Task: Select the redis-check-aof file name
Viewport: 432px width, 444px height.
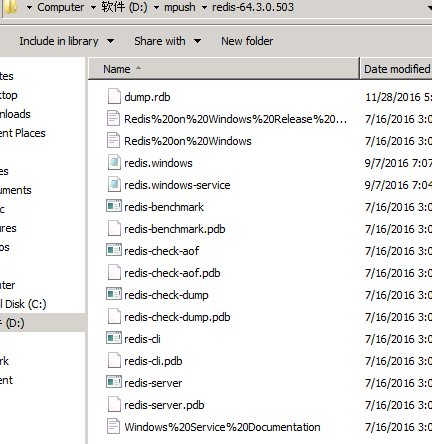Action: pos(162,251)
